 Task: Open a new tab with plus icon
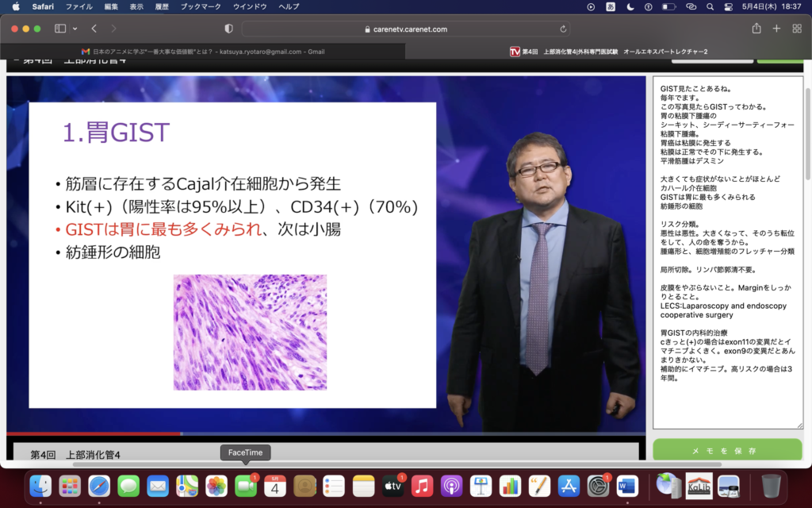776,29
